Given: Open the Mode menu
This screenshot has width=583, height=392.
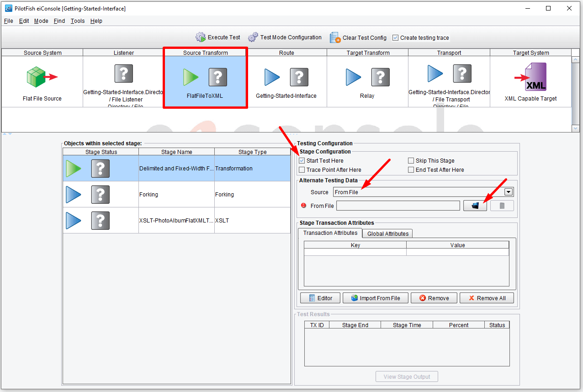Looking at the screenshot, I should pyautogui.click(x=41, y=21).
